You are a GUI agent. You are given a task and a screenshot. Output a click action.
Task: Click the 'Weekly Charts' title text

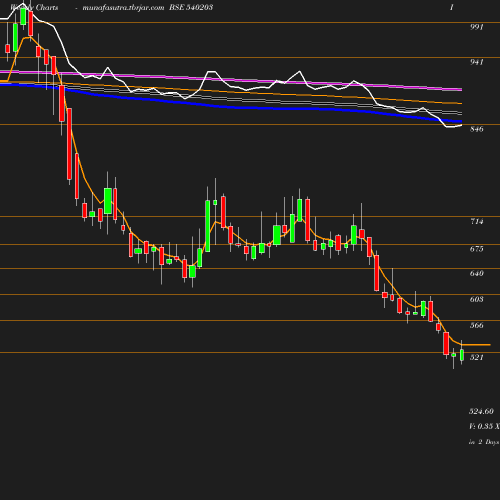34,7
